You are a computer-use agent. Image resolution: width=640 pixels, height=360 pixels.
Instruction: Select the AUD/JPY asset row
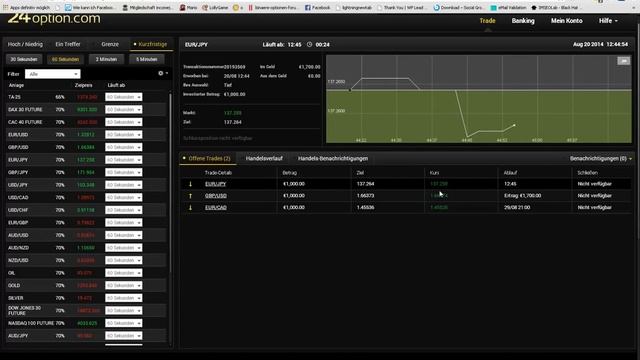click(x=87, y=336)
